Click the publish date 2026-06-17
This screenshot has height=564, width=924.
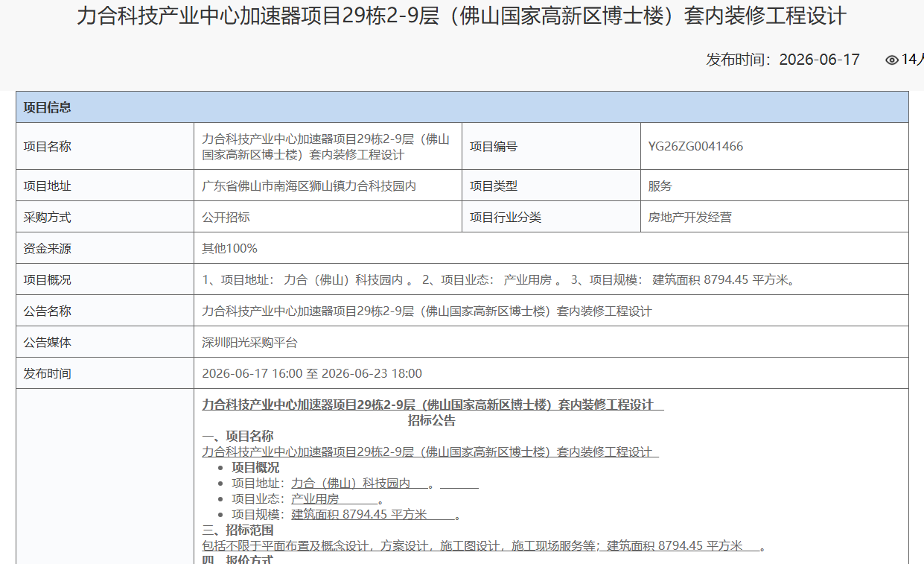(x=819, y=60)
